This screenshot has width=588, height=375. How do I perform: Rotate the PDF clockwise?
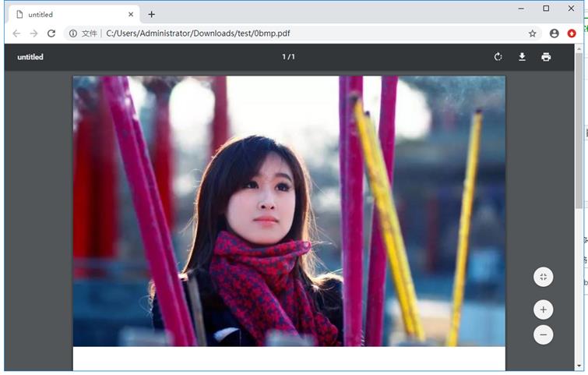[498, 57]
